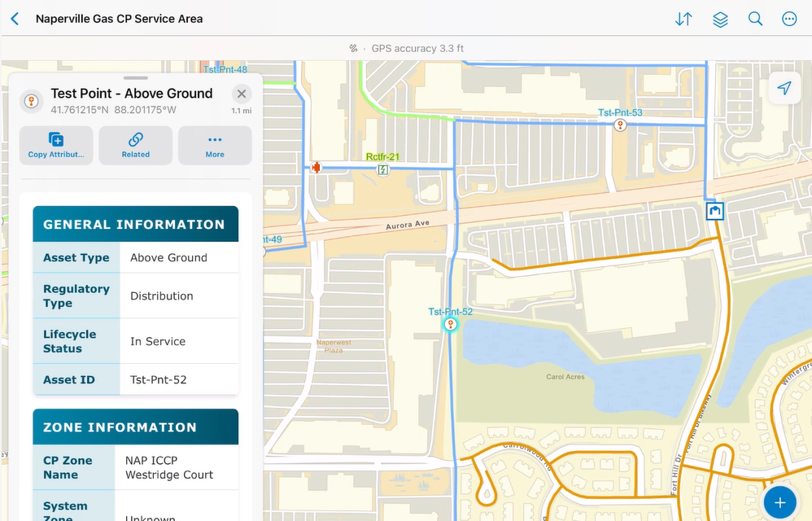Tap the up-down arrows sort icon in toolbar
The image size is (812, 521).
click(x=683, y=19)
